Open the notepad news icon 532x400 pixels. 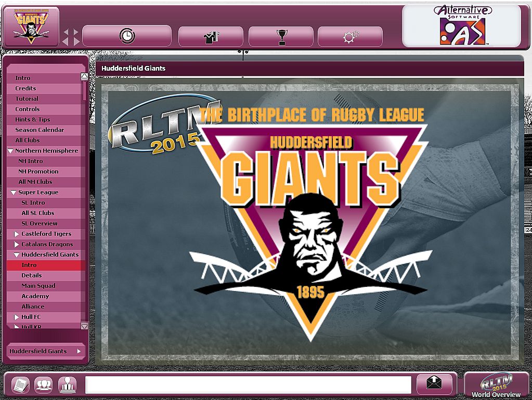pyautogui.click(x=21, y=385)
